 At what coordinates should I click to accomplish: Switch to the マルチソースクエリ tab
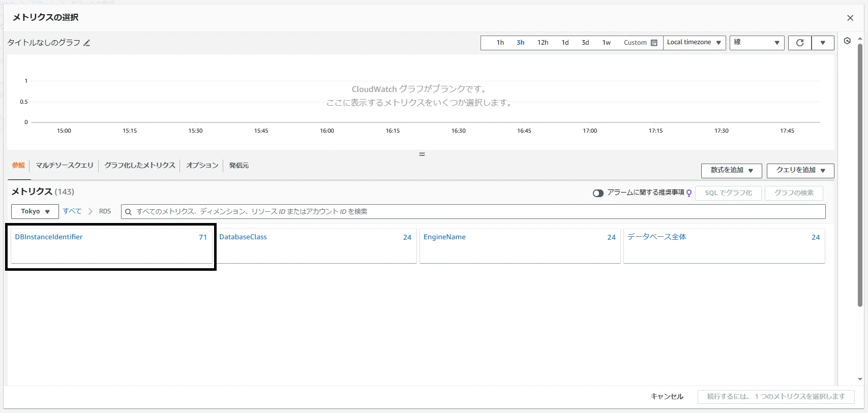[65, 166]
